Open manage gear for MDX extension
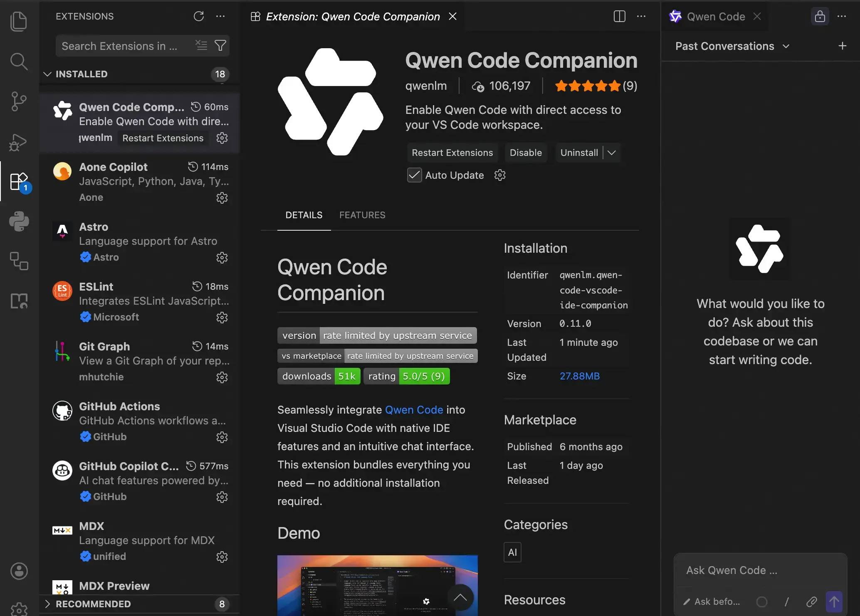 pos(222,557)
